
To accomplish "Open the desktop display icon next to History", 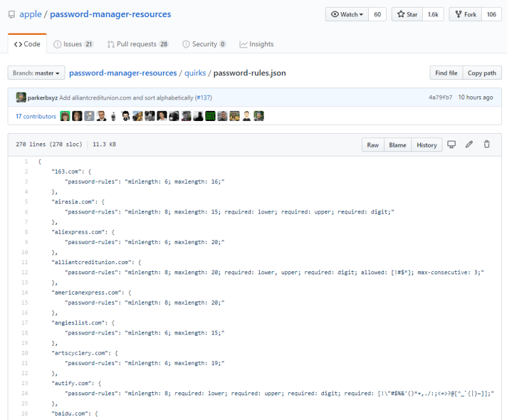I will coord(451,144).
